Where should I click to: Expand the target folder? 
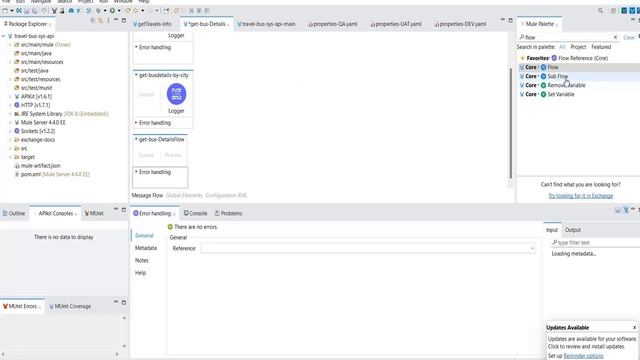(x=10, y=157)
